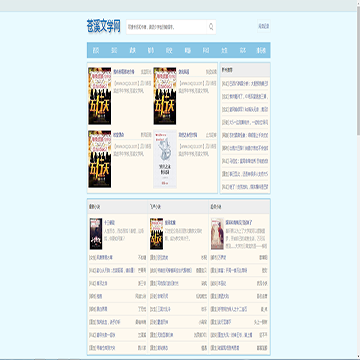This screenshot has height=360, width=360.
Task: Open the dark cover in first lower column
Action: (96, 234)
